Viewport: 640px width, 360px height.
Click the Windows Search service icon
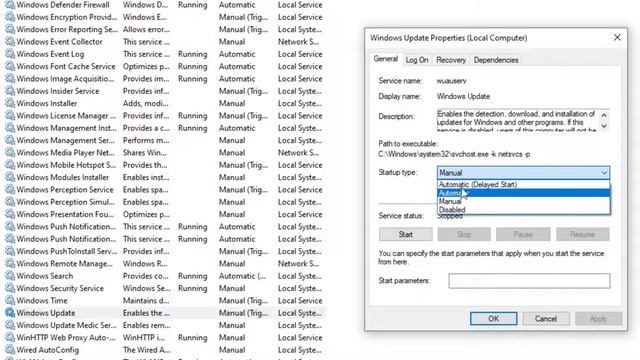[x=10, y=276]
